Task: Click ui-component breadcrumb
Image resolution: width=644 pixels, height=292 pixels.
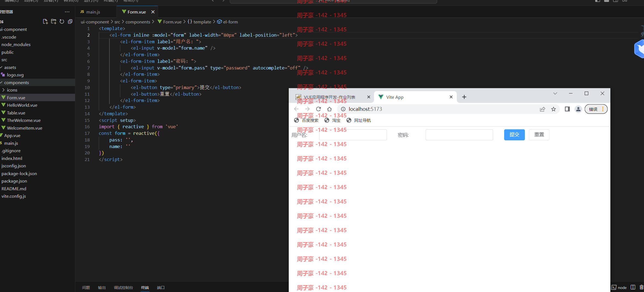Action: pos(95,22)
